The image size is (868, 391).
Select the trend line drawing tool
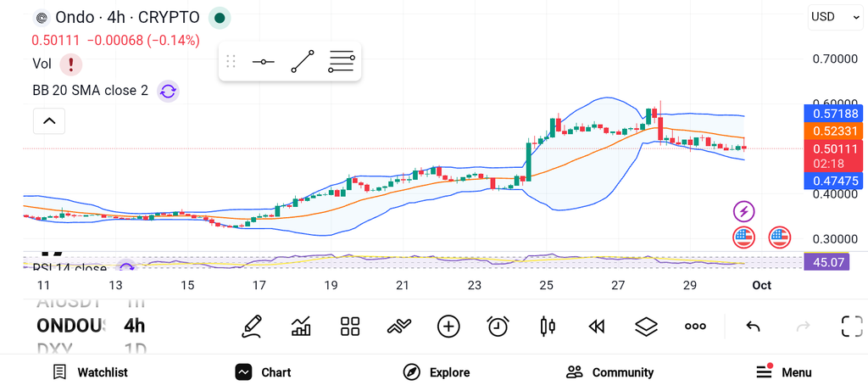[x=303, y=61]
